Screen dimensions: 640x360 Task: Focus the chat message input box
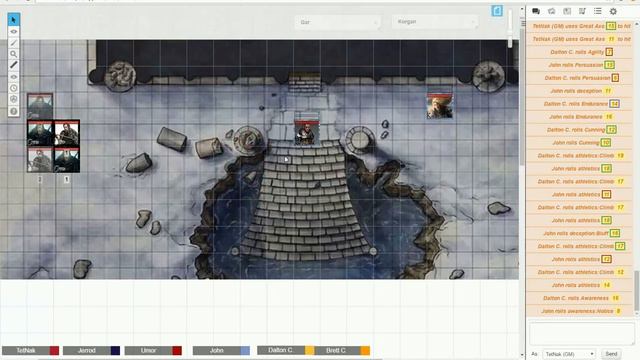click(582, 333)
